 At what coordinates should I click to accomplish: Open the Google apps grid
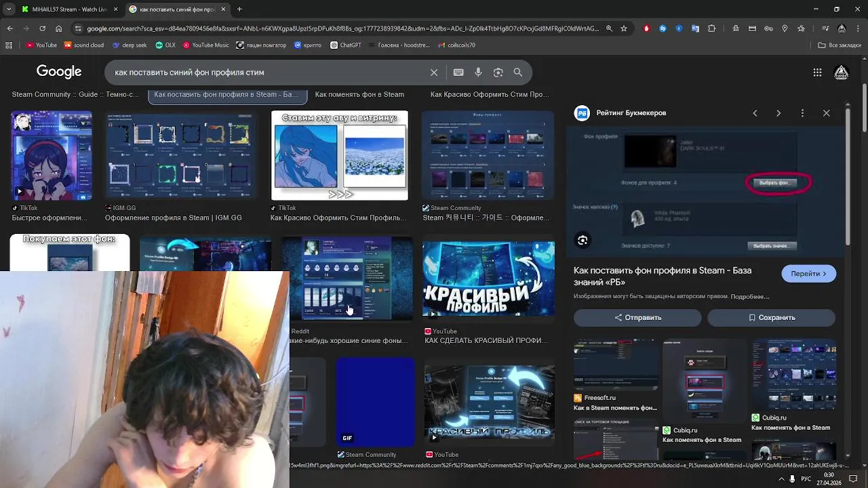[x=817, y=73]
